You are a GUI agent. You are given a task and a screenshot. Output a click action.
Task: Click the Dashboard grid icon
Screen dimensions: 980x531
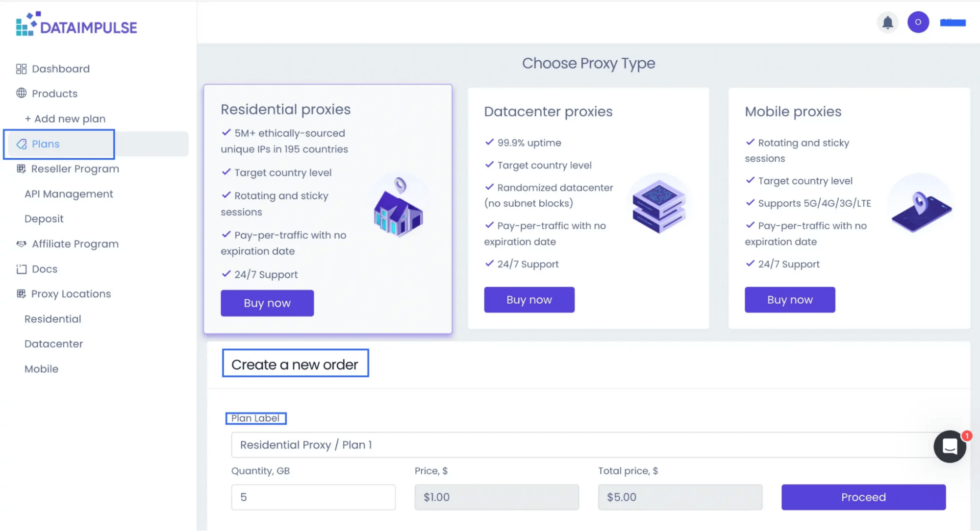click(x=21, y=69)
